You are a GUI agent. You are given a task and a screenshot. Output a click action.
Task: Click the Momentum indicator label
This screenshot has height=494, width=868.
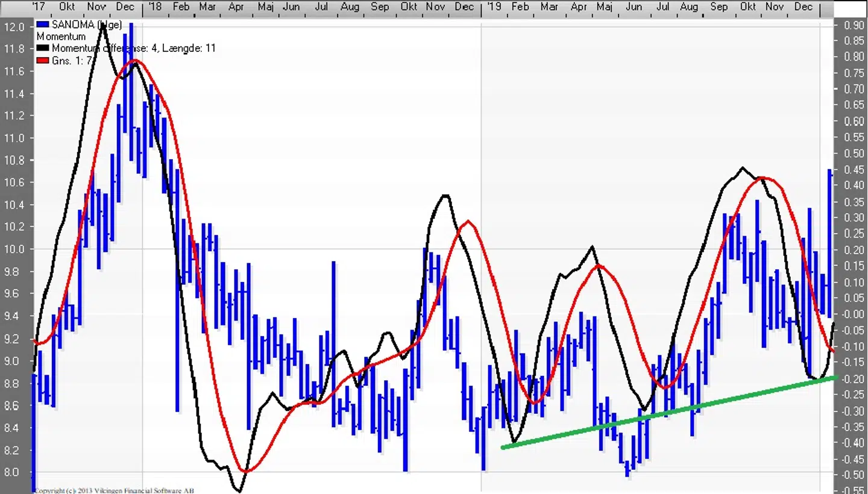[60, 36]
